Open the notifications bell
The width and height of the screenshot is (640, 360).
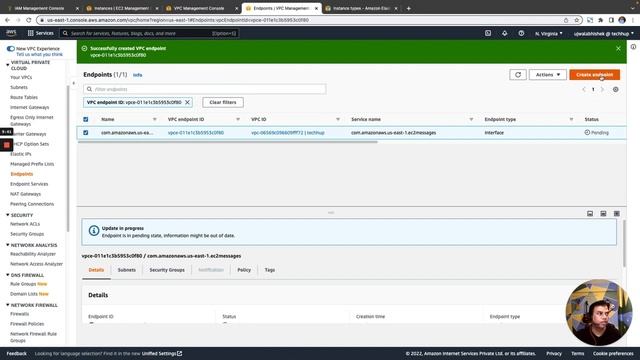[x=504, y=33]
